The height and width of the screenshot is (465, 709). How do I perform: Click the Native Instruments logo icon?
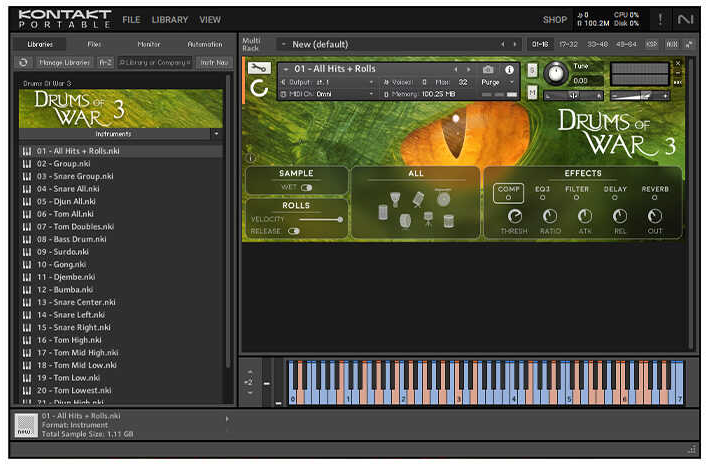point(685,19)
